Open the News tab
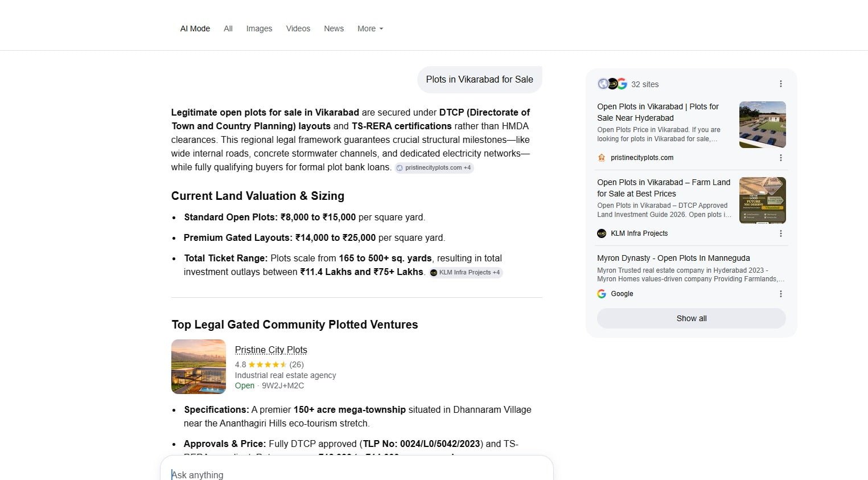Image resolution: width=868 pixels, height=480 pixels. pos(334,28)
